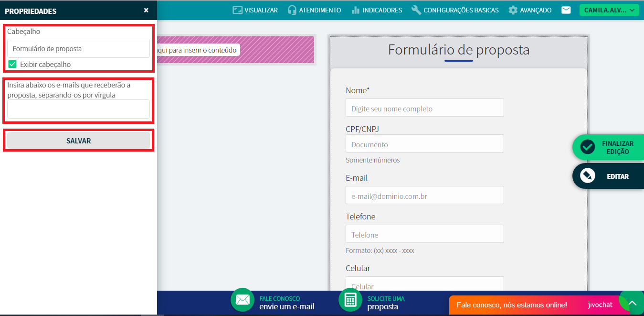Click the calculator icon for Solicite uma proposta

(x=350, y=300)
